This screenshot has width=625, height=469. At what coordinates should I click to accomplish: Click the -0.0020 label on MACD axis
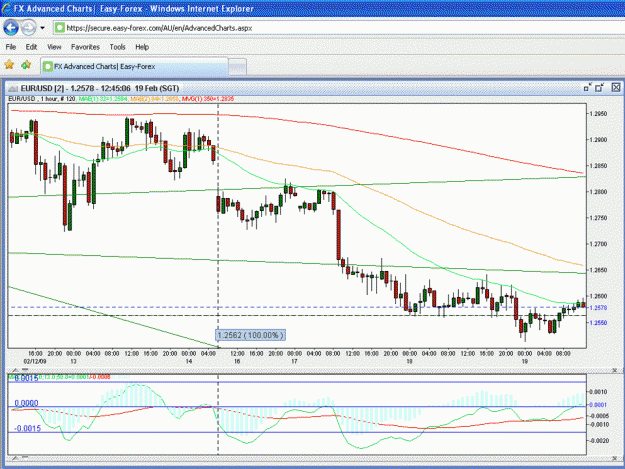(x=599, y=441)
